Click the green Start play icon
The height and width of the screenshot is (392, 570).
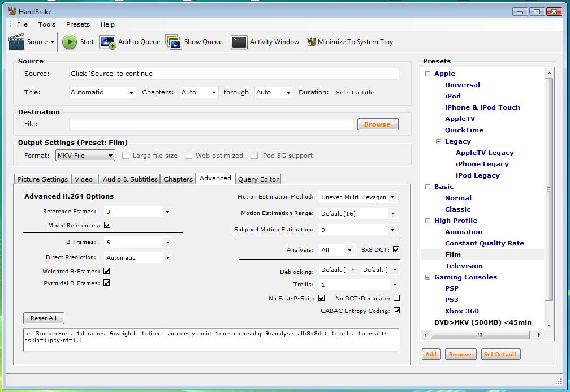(x=69, y=42)
